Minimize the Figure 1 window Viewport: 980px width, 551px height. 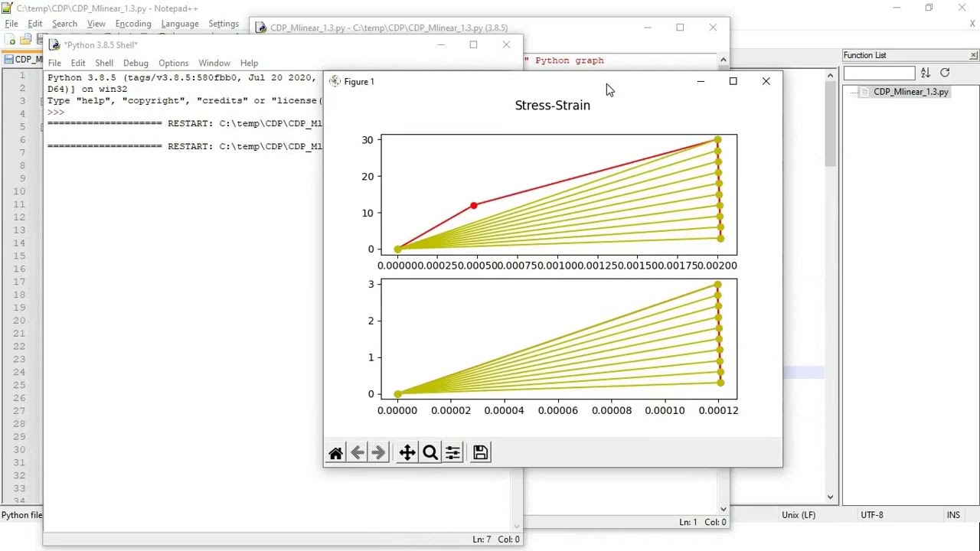tap(700, 81)
